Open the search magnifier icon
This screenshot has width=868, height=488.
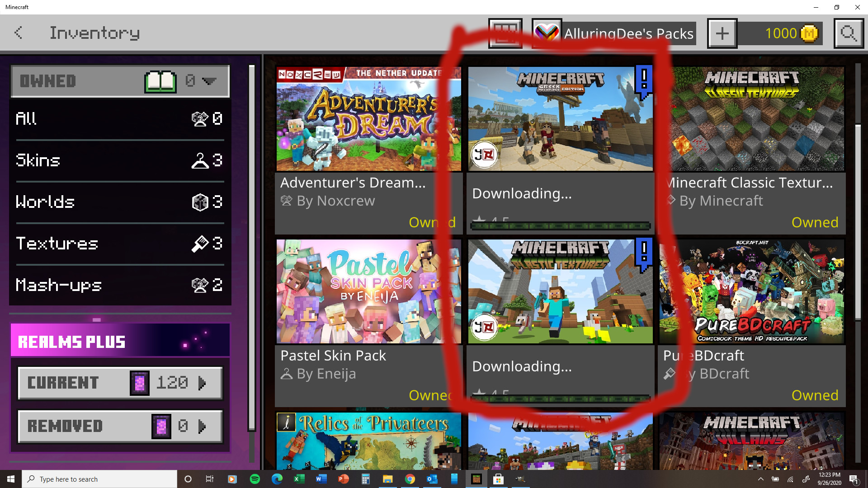(x=848, y=33)
